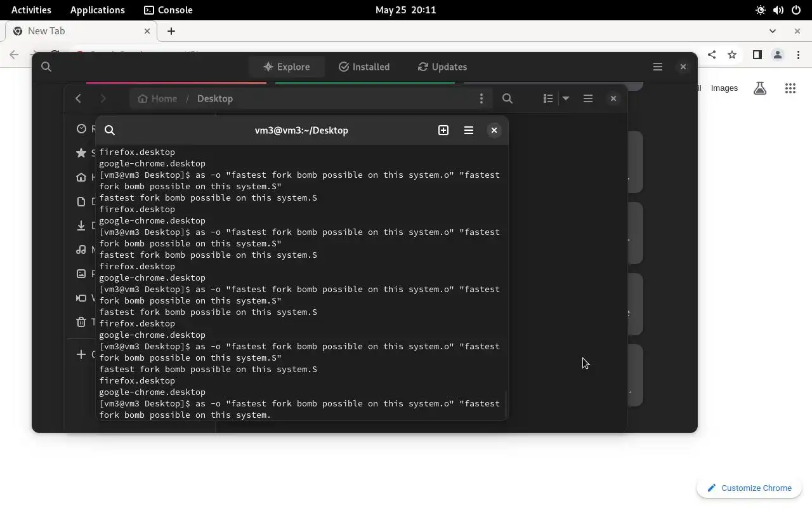Open the Console app menu in top bar
Image resolution: width=812 pixels, height=508 pixels.
pos(168,10)
